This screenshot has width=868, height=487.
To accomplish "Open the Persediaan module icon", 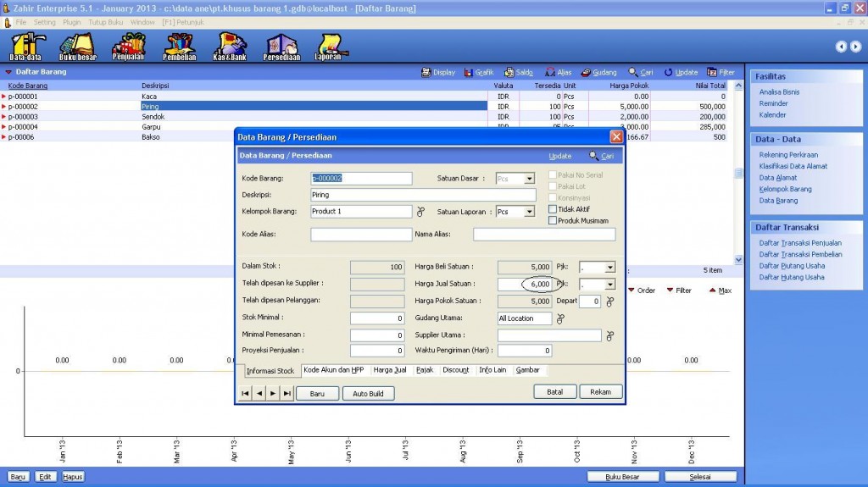I will [281, 46].
